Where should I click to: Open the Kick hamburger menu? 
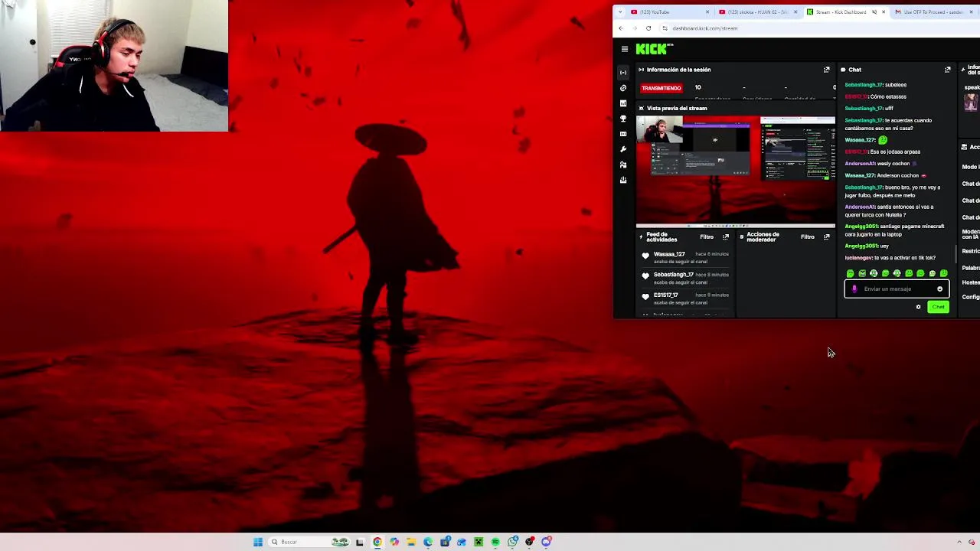click(x=625, y=49)
